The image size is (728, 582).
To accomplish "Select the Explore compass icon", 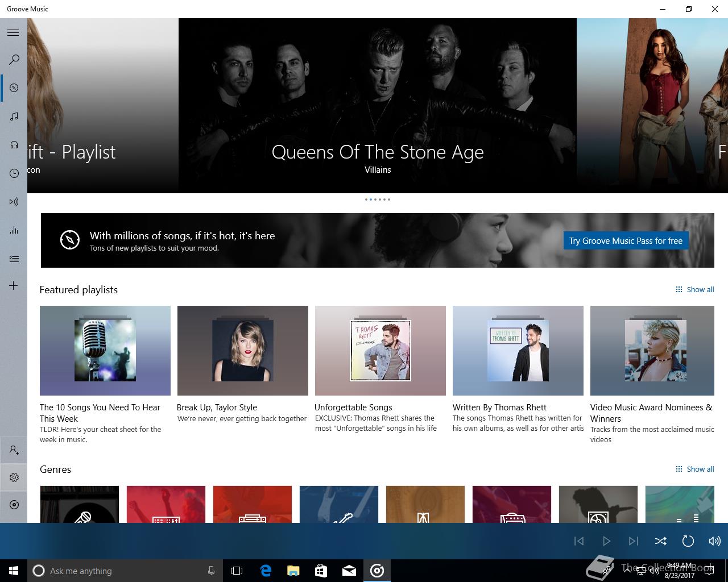I will click(14, 88).
